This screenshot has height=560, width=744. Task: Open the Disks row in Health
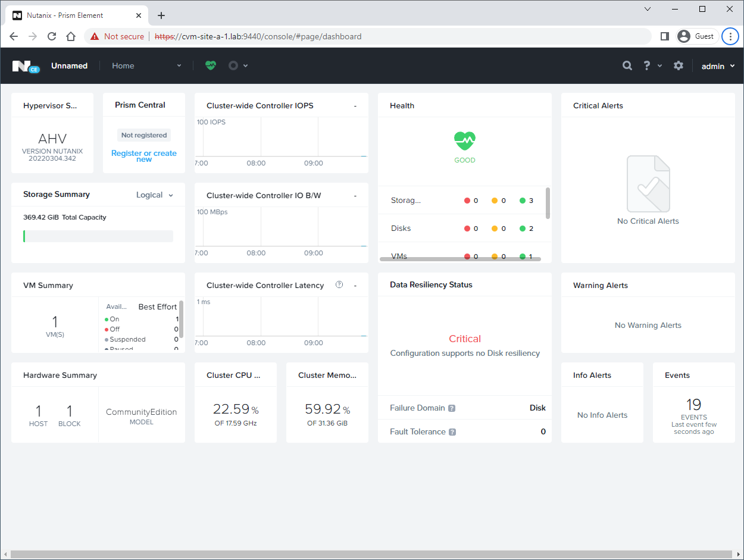(x=462, y=229)
